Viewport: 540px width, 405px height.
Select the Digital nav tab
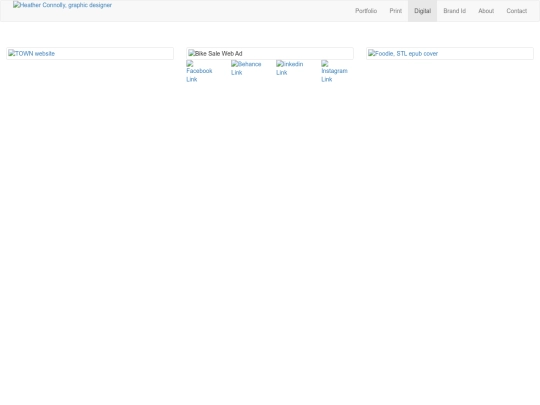(x=422, y=11)
